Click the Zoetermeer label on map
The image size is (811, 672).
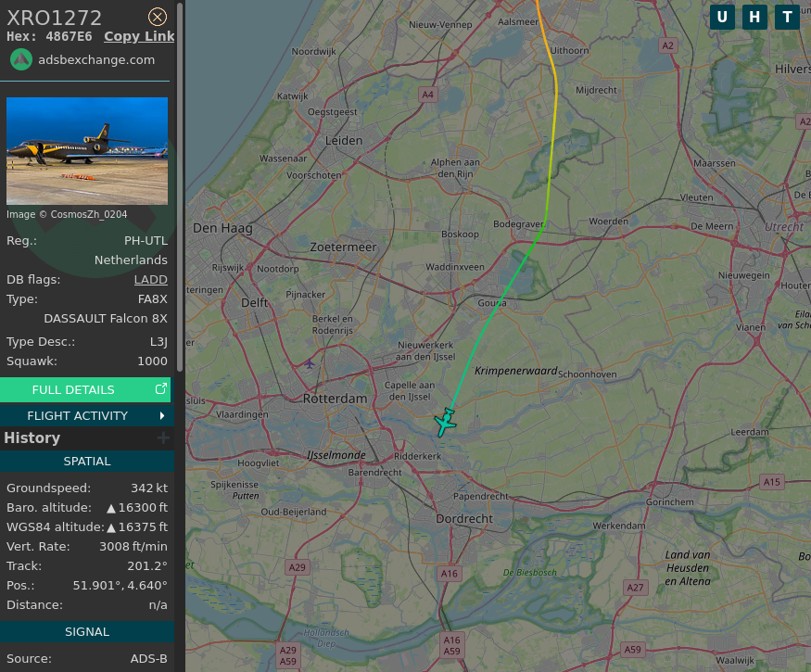click(x=344, y=247)
